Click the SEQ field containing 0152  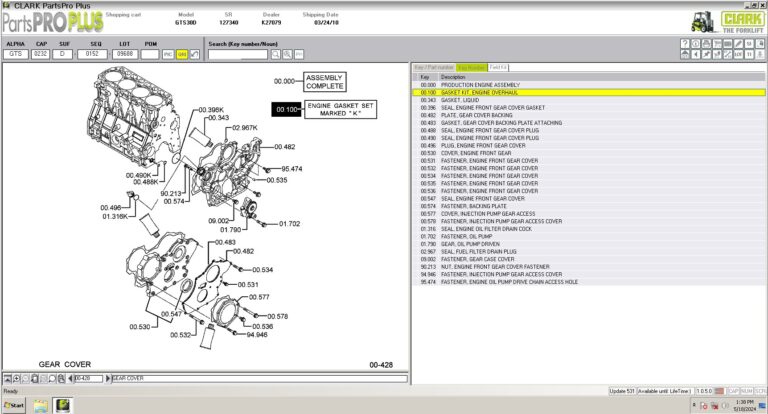tap(92, 54)
